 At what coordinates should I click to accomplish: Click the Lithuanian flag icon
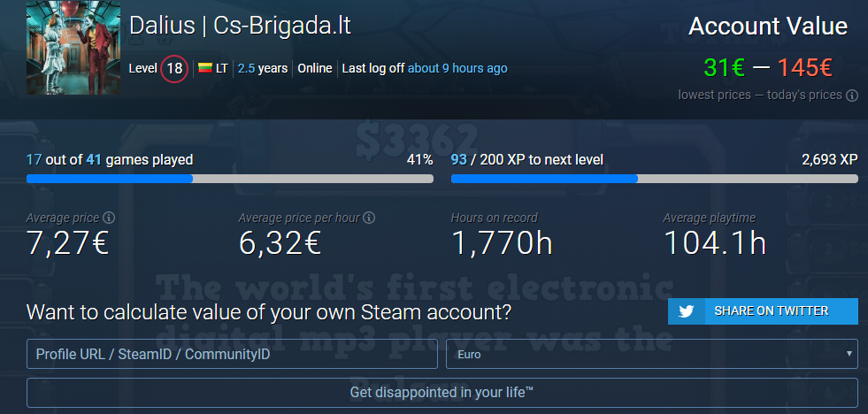tap(205, 69)
